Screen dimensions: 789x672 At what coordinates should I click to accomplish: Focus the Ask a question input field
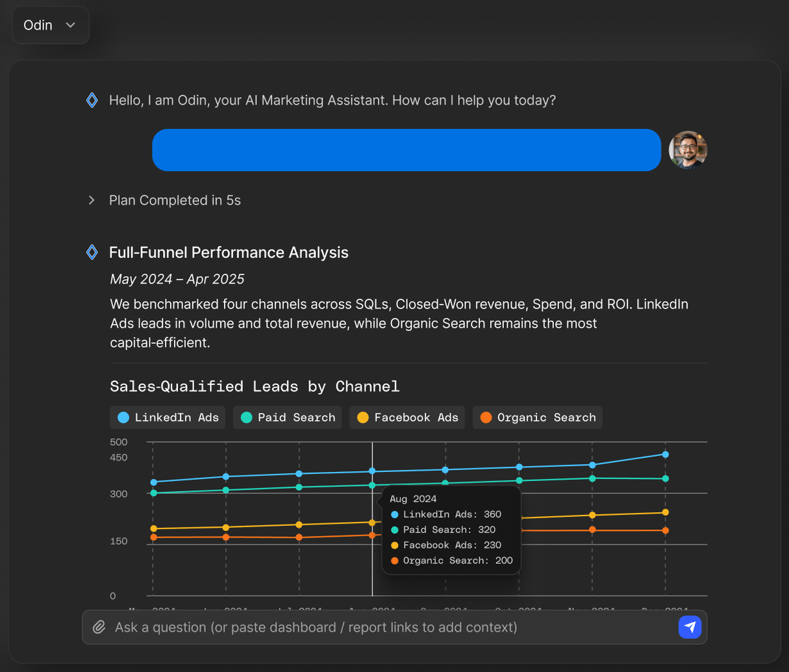394,627
